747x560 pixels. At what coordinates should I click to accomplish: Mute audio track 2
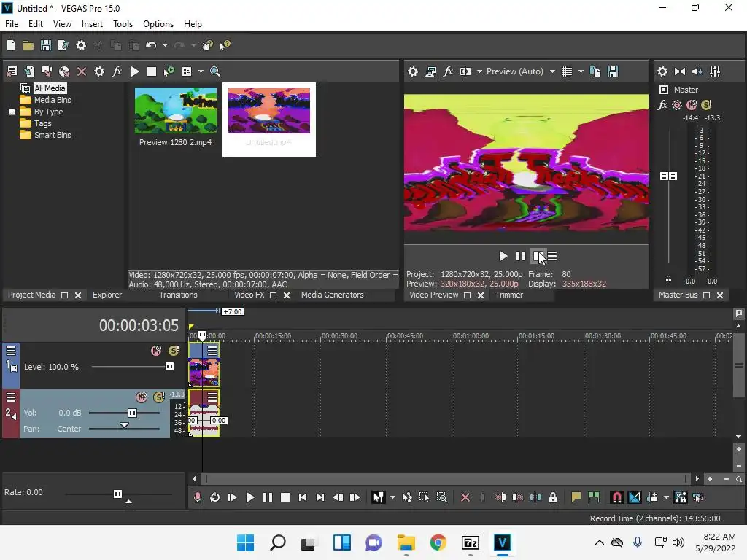click(x=142, y=397)
